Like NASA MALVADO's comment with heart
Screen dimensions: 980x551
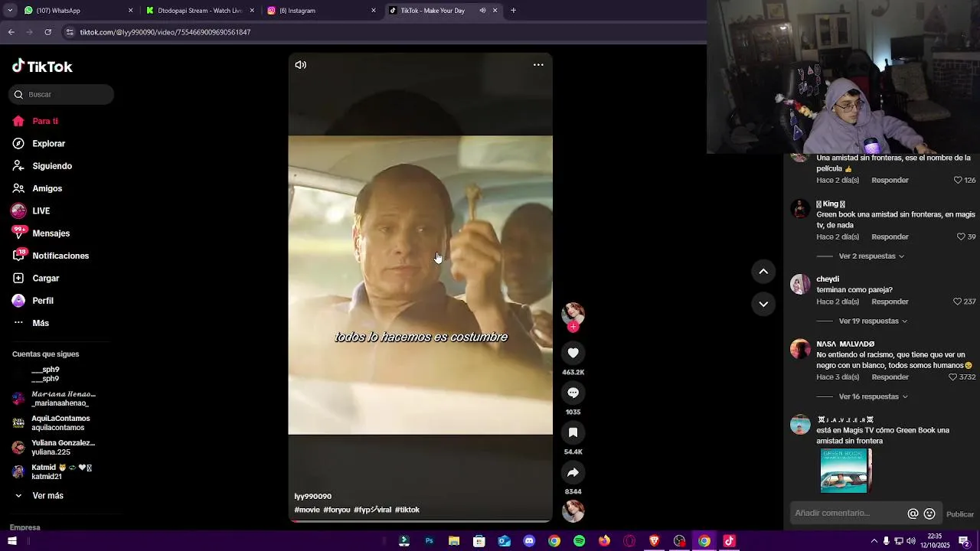pos(953,377)
